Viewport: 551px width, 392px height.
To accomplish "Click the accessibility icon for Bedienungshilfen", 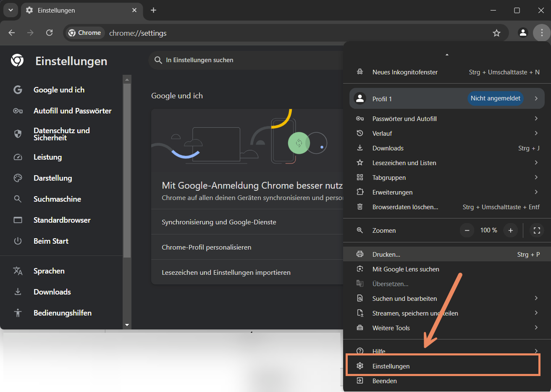I will [x=18, y=313].
